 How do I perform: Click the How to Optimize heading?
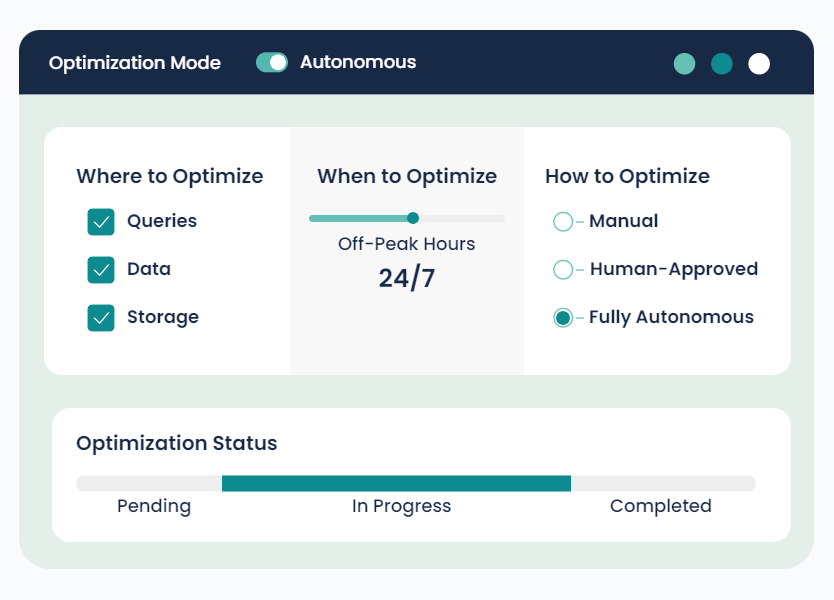coord(628,176)
